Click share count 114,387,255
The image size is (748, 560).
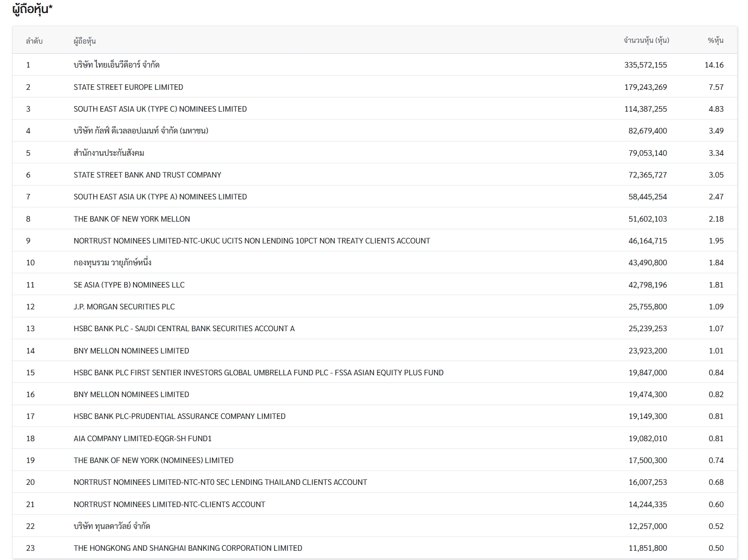(x=646, y=109)
